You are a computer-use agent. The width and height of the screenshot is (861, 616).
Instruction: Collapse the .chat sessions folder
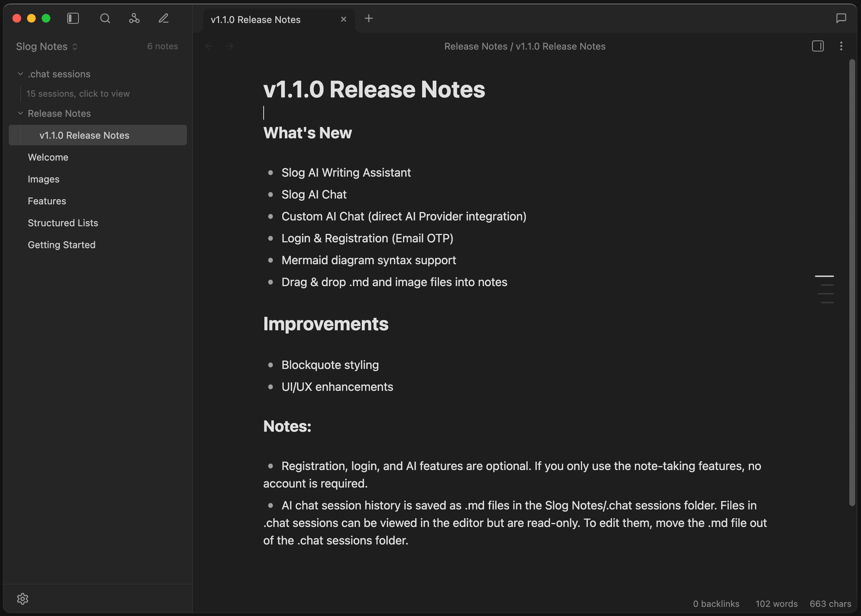click(20, 74)
